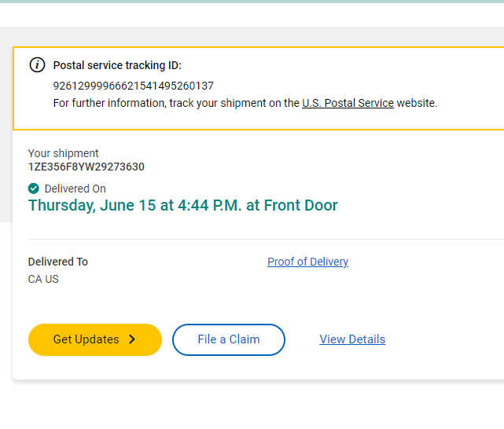Image resolution: width=504 pixels, height=429 pixels.
Task: Click the Delivered On status label
Action: point(75,189)
